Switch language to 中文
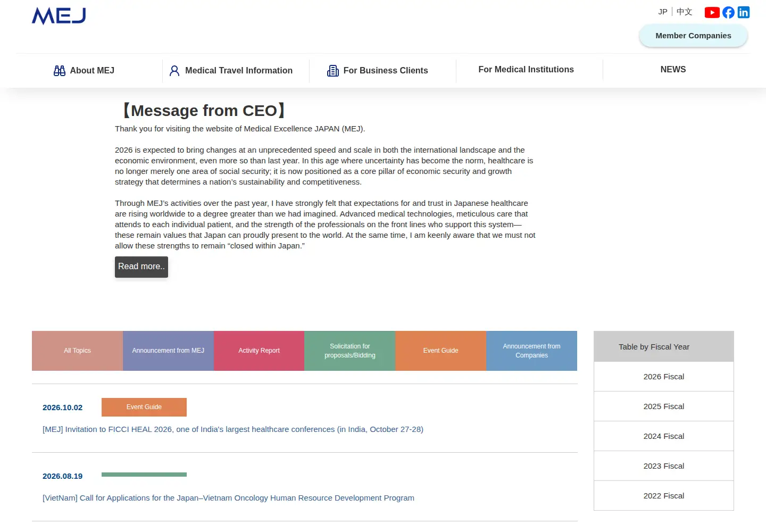 click(x=685, y=12)
